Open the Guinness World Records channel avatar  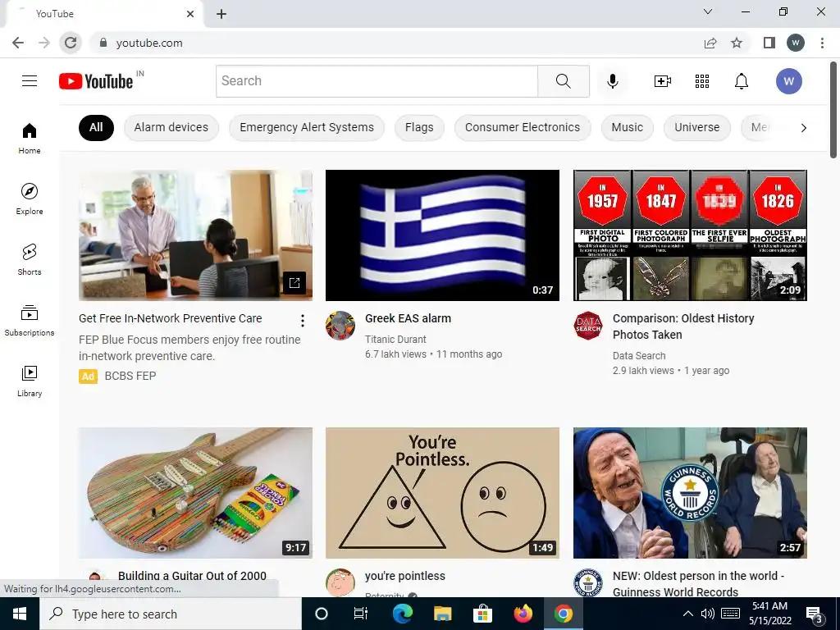(x=587, y=583)
